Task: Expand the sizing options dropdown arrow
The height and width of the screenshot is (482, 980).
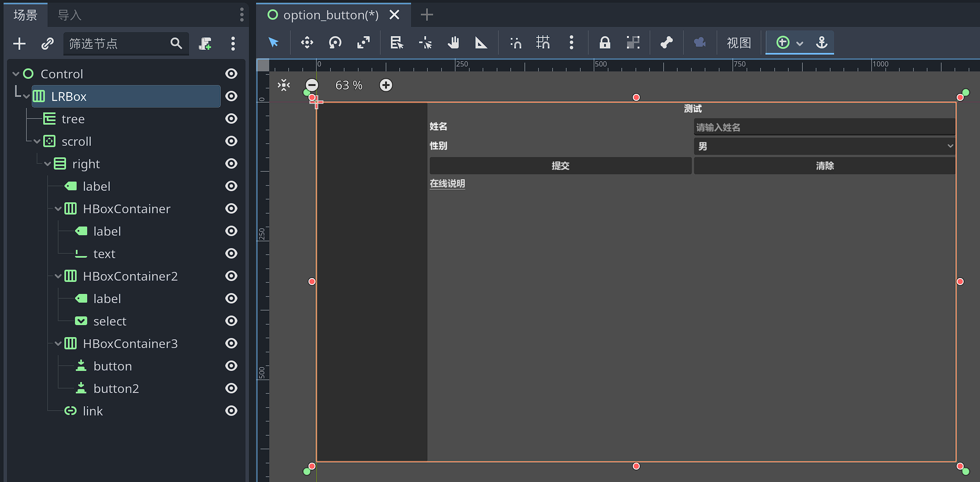Action: click(x=800, y=43)
